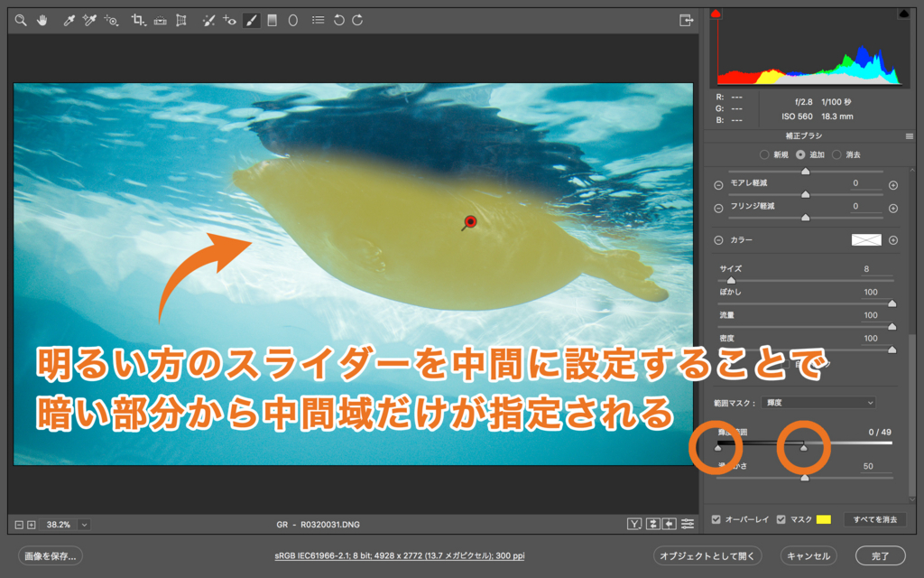Select the Color Sampler tool
This screenshot has width=924, height=578.
pyautogui.click(x=89, y=21)
